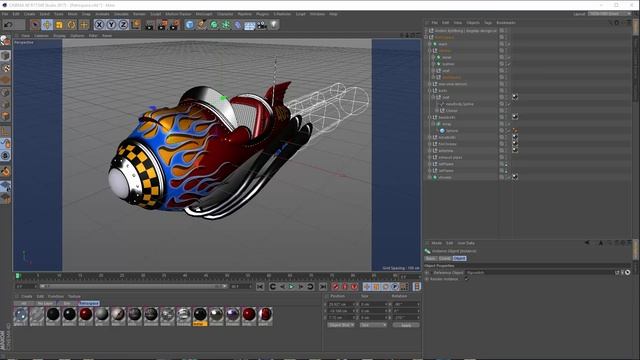The image size is (640, 360).
Task: Click the Record Active Objects button
Action: 336,287
